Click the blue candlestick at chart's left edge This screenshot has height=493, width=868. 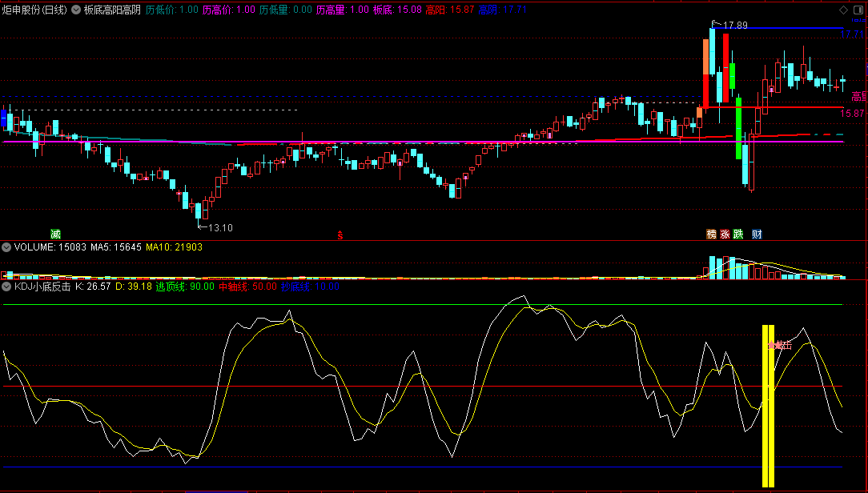click(x=4, y=118)
